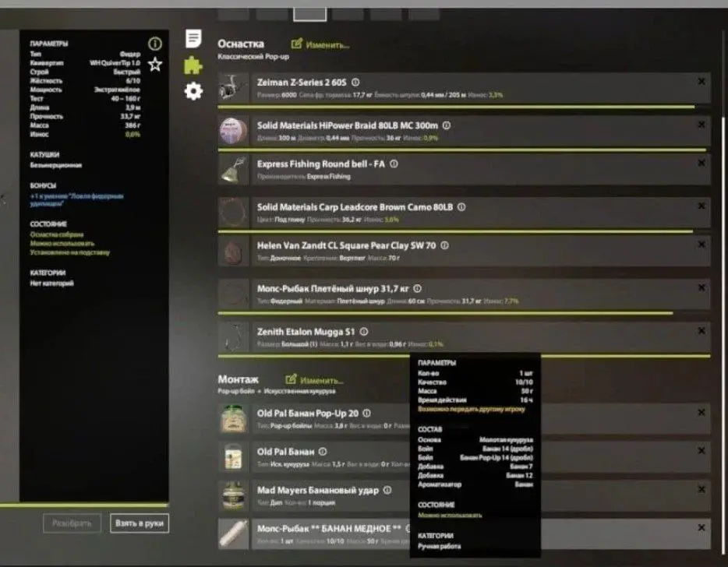Select the Pop-Up 20 jar thumbnail
Viewport: 728px width, 567px height.
233,418
